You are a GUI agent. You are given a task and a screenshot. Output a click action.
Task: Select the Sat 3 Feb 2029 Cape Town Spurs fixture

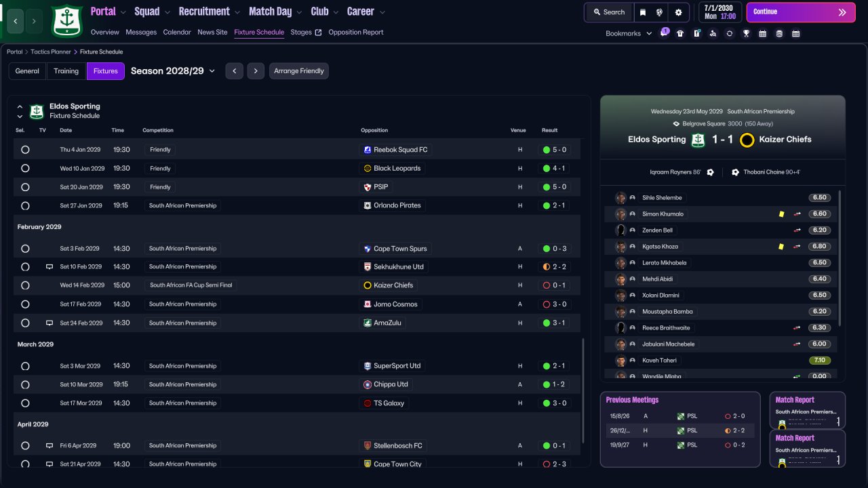25,249
